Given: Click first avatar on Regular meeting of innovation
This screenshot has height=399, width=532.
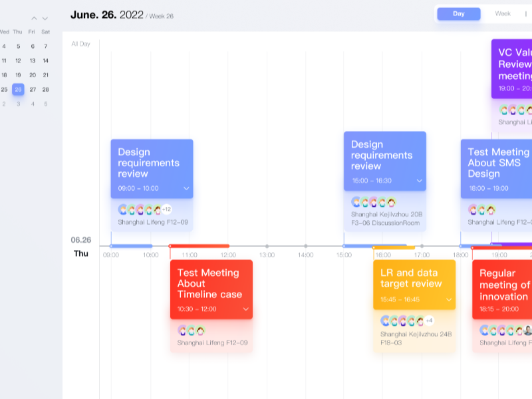Looking at the screenshot, I should click(x=484, y=330).
